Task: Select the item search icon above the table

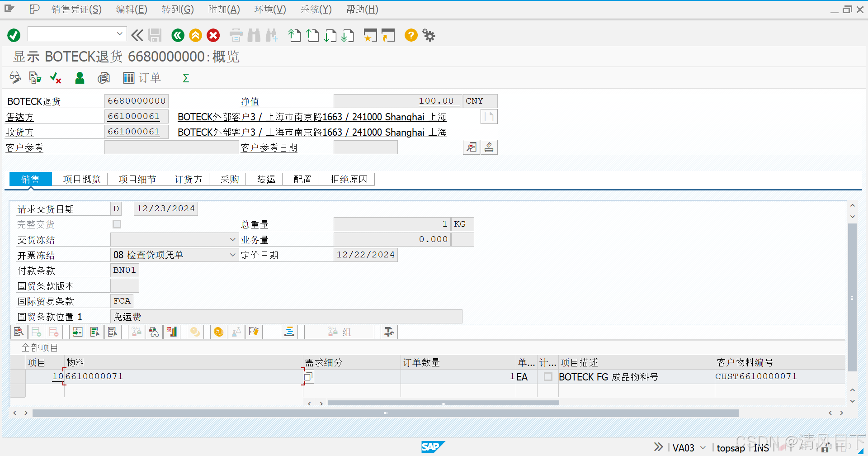Action: click(x=19, y=332)
